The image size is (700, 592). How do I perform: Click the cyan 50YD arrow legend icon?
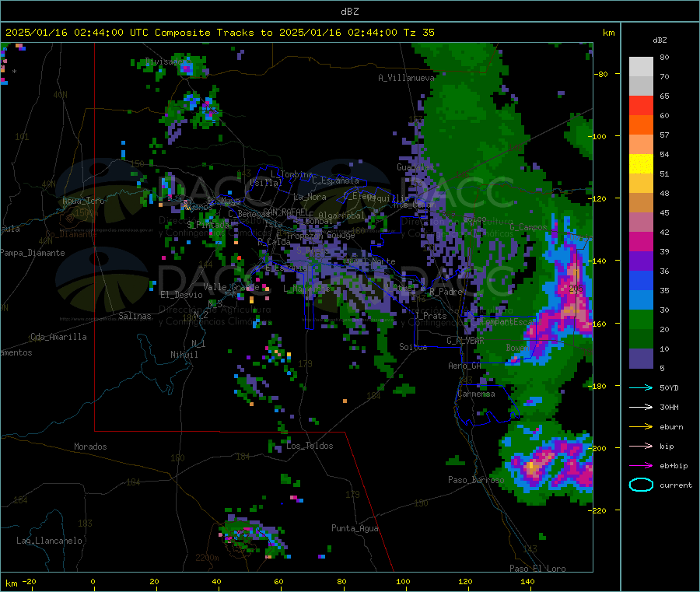point(641,387)
